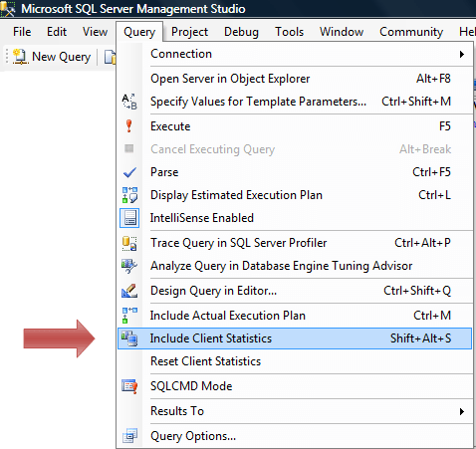The height and width of the screenshot is (449, 476).
Task: Choose Parse from Query menu
Action: click(295, 172)
